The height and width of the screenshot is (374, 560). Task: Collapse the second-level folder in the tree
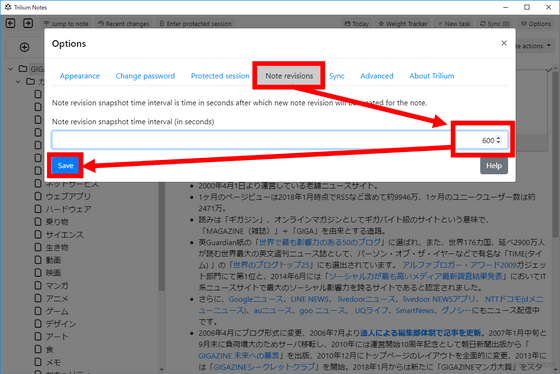(18, 82)
